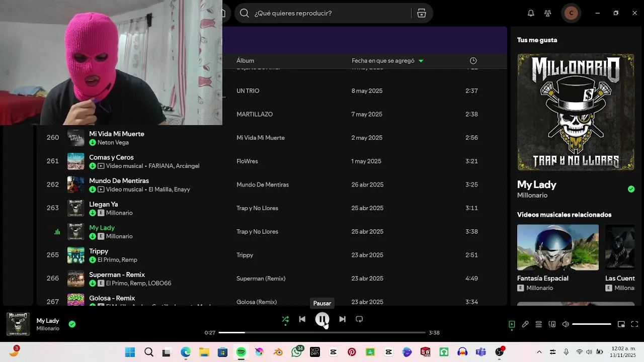Open friend activity icon
Viewport: 644px width, 362px height.
coord(548,13)
